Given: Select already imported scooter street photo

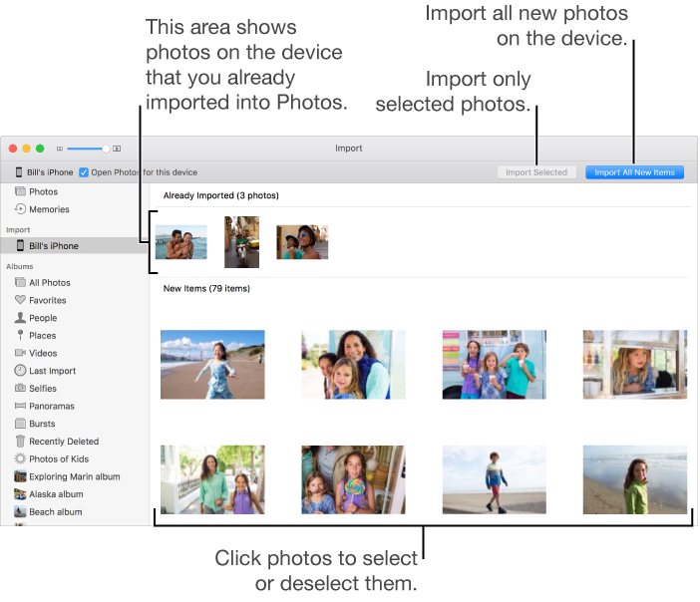Looking at the screenshot, I should (241, 242).
